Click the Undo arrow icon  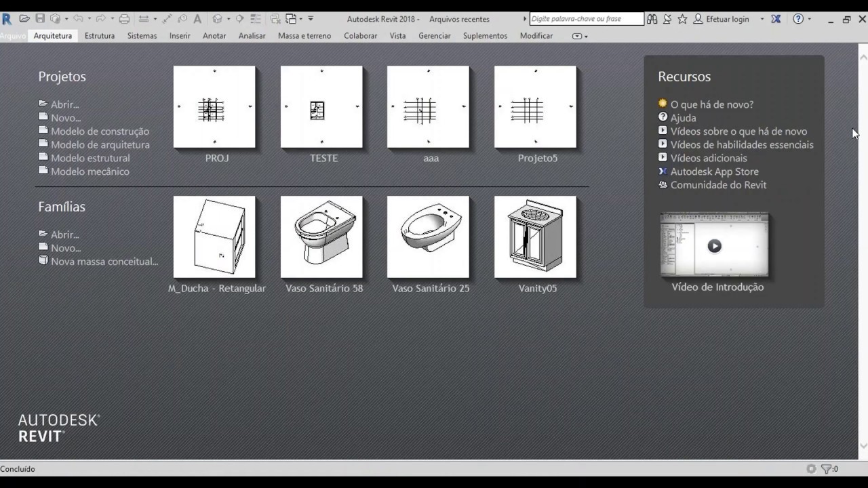(x=78, y=19)
